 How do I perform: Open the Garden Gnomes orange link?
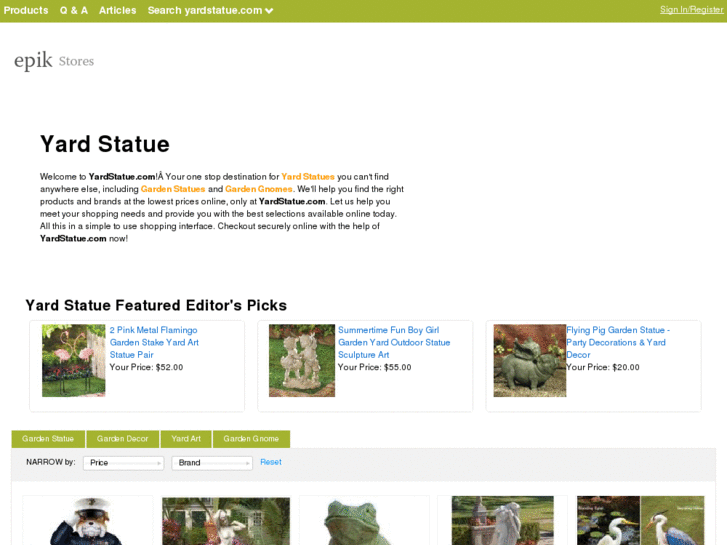pos(259,189)
